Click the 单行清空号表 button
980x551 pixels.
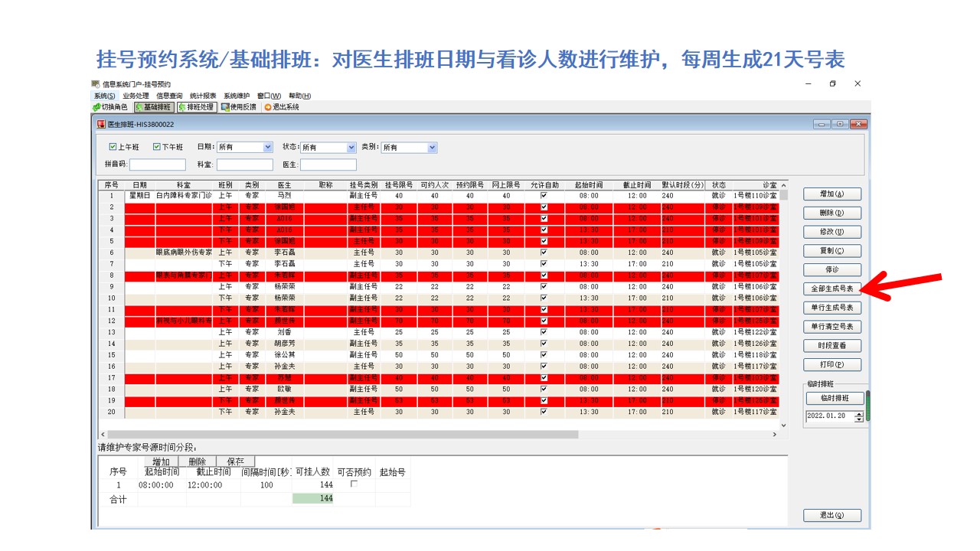click(832, 327)
